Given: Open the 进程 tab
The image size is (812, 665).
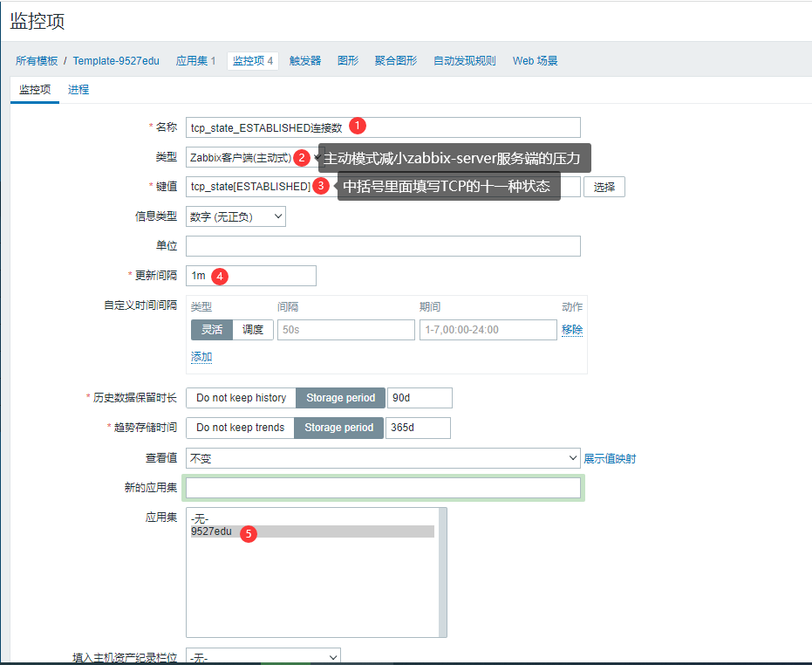Looking at the screenshot, I should pos(78,90).
